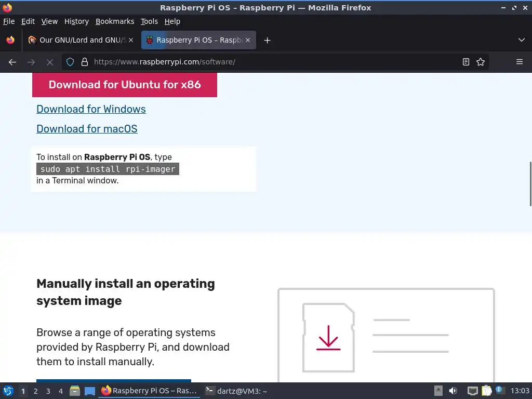This screenshot has height=399, width=532.
Task: Click the URL address field
Action: [275, 62]
